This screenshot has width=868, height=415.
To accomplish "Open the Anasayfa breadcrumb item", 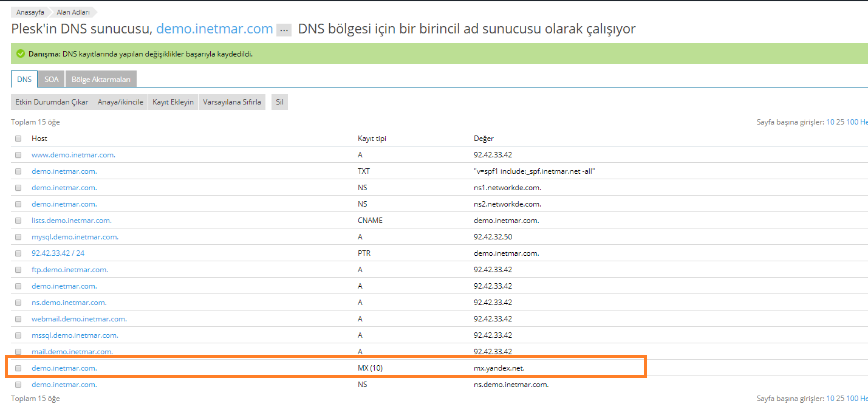I will [30, 12].
